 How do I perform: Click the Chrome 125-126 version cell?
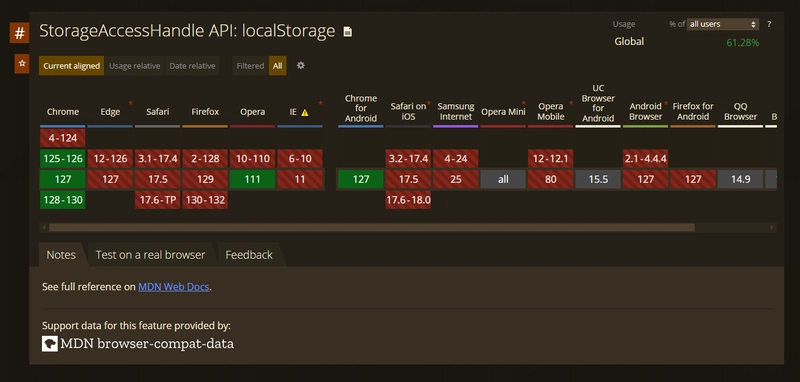(63, 159)
